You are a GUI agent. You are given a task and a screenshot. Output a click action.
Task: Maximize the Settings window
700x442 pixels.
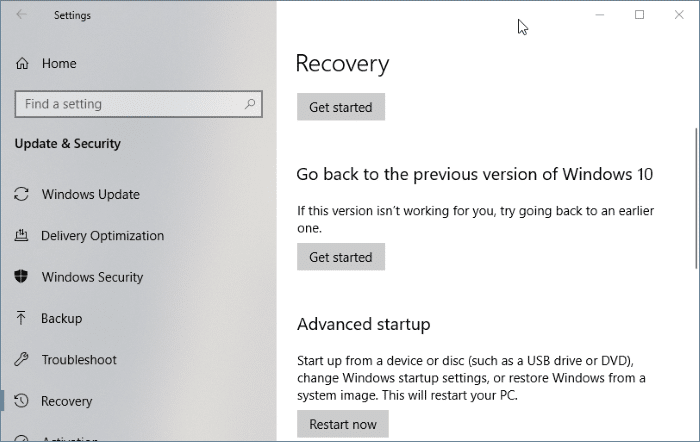[639, 15]
